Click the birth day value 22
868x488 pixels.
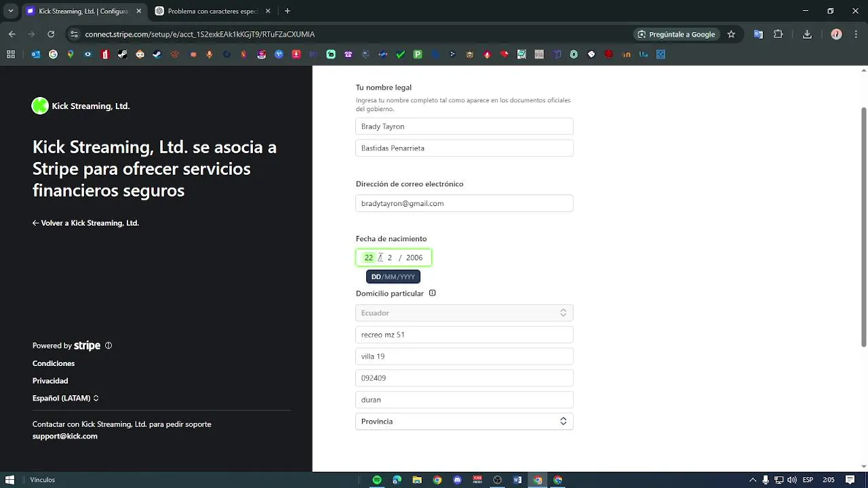pos(368,258)
